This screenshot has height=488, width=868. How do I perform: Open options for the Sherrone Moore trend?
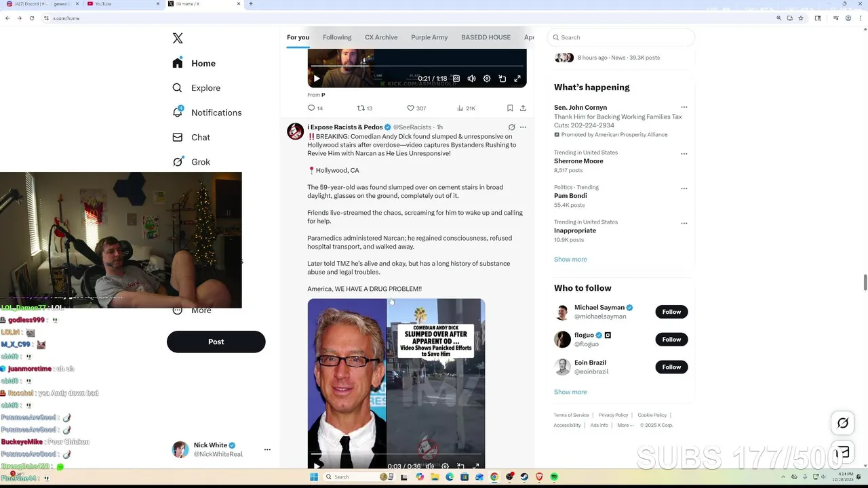(684, 154)
